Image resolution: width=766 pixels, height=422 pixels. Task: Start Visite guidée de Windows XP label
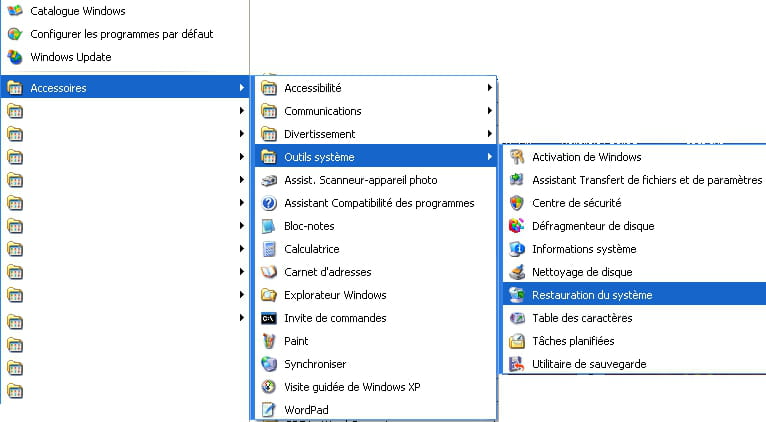pos(352,387)
